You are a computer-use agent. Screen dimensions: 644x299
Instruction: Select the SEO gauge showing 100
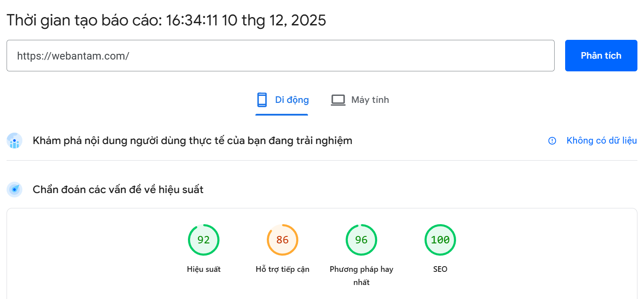click(440, 239)
